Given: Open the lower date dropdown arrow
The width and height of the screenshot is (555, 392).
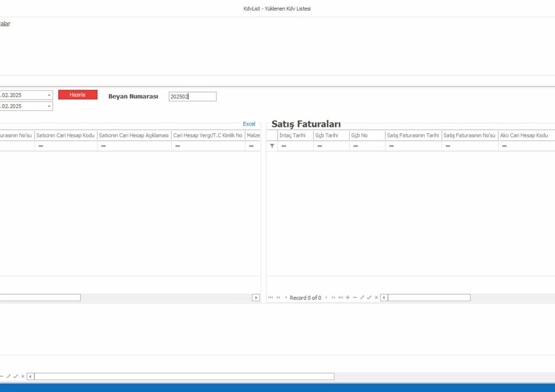Looking at the screenshot, I should point(49,107).
